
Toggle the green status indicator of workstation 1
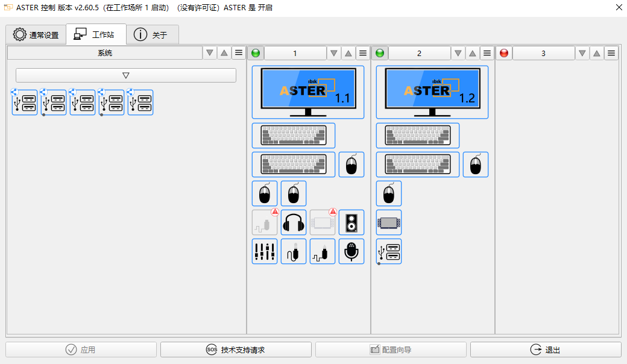[x=256, y=53]
